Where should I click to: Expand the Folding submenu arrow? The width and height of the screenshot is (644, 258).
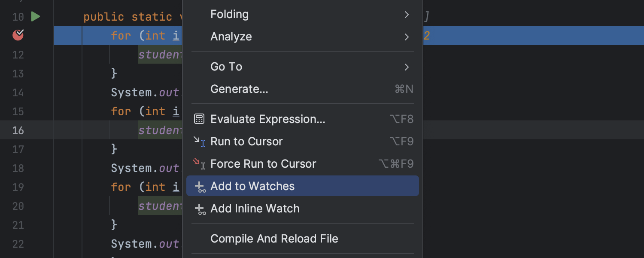click(x=407, y=15)
